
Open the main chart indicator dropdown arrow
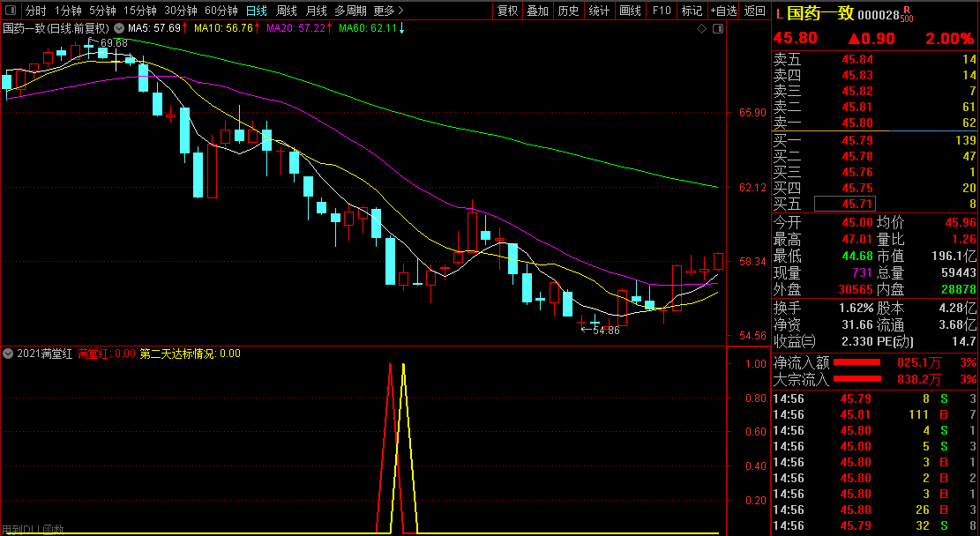(119, 28)
